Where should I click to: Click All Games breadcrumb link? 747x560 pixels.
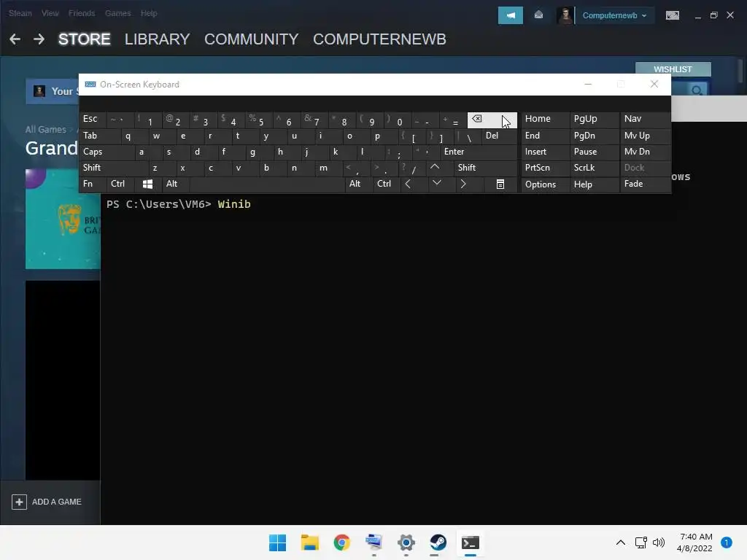(x=46, y=130)
